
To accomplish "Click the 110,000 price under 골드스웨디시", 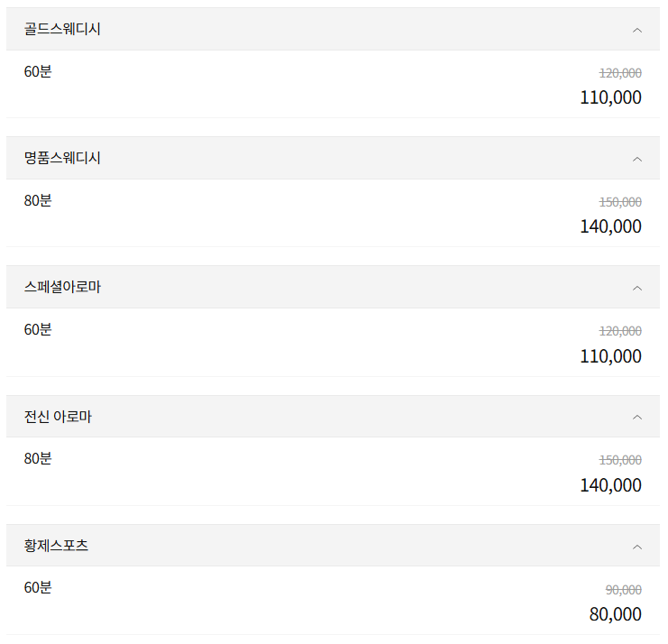I will pyautogui.click(x=610, y=97).
